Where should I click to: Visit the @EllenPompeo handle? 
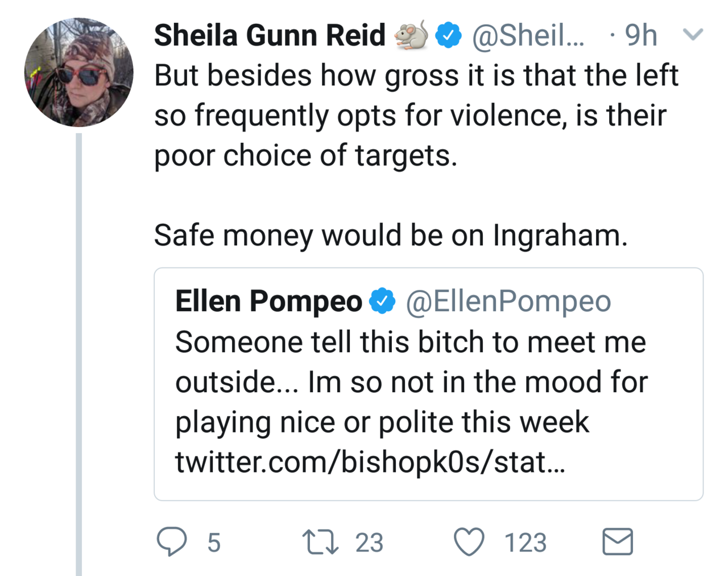(508, 301)
